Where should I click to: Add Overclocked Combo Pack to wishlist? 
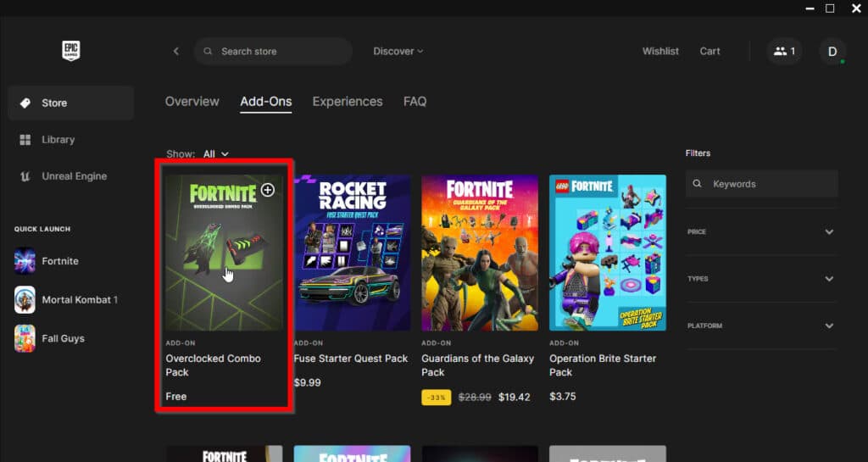pos(268,190)
